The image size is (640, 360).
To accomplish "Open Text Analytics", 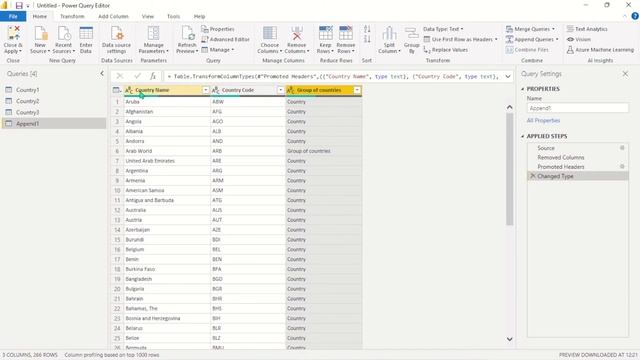I will (587, 29).
